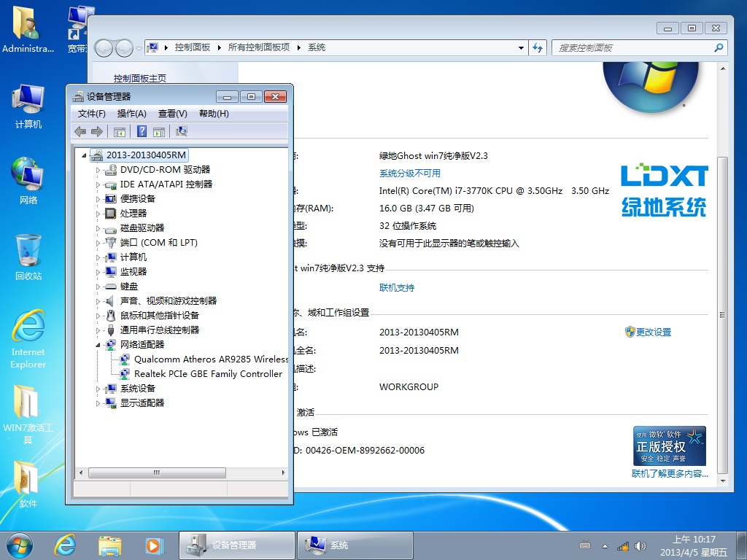Image resolution: width=747 pixels, height=560 pixels.
Task: Select the 网络 desktop icon
Action: (x=28, y=174)
